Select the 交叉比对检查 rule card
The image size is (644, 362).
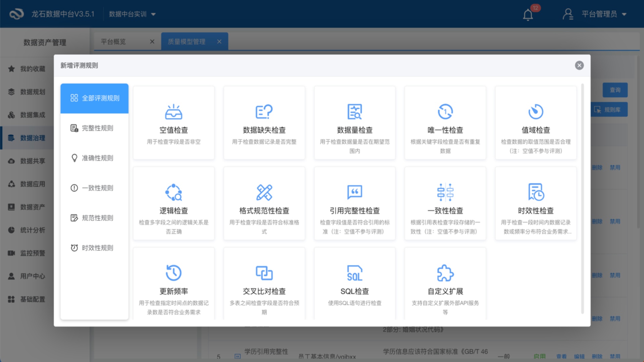[x=264, y=284]
